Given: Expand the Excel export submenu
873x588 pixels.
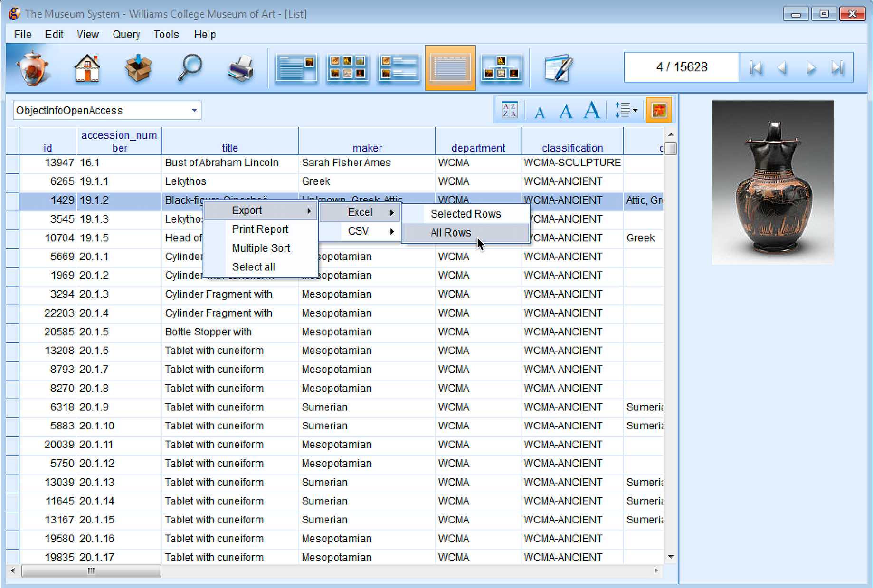Looking at the screenshot, I should tap(360, 212).
